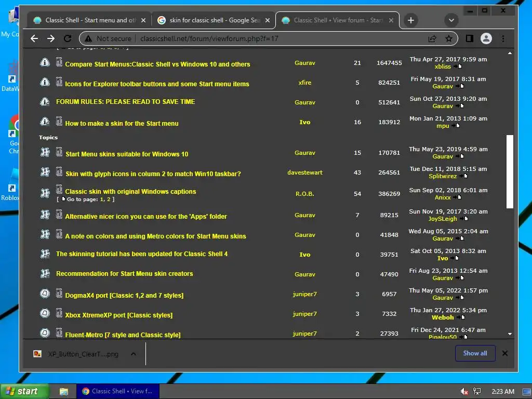The height and width of the screenshot is (399, 532).
Task: Switch to the Classic Shell - Start menu tab
Action: [89, 20]
